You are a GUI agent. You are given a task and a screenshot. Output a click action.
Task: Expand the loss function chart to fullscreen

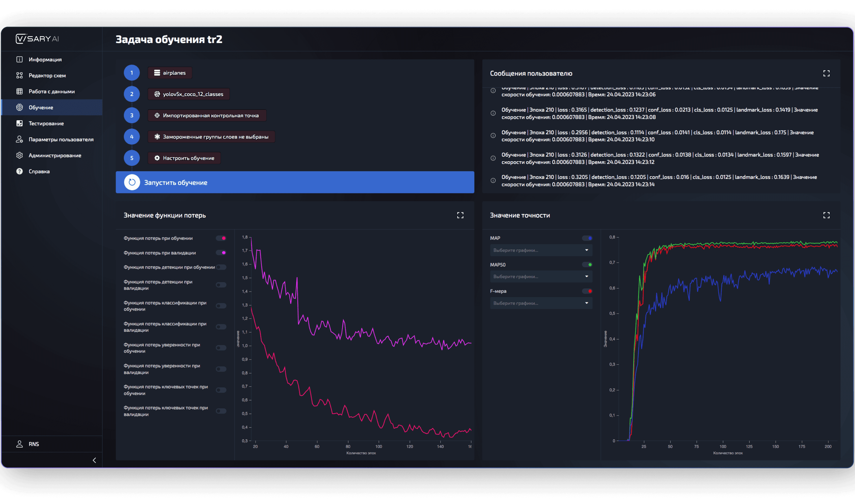pos(460,215)
